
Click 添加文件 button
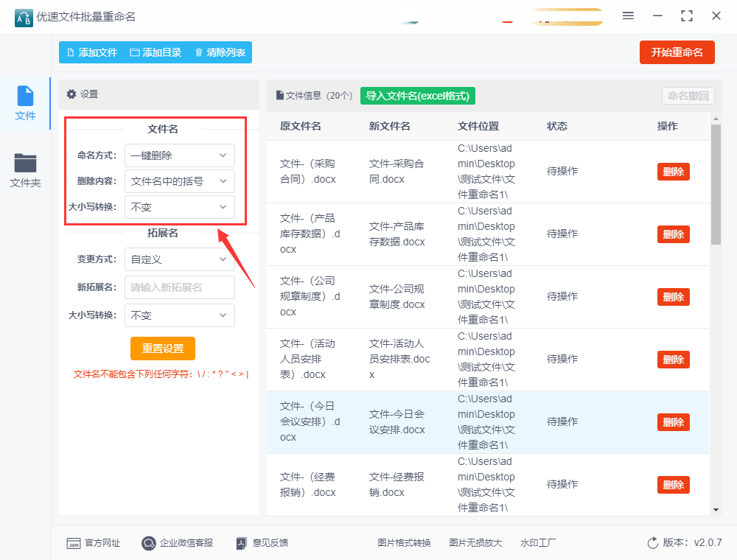92,52
